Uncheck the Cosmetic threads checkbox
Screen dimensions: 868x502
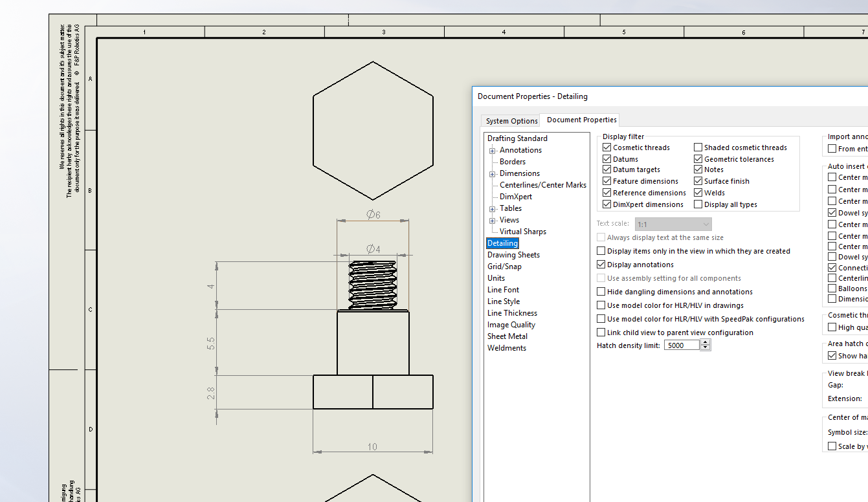tap(607, 147)
